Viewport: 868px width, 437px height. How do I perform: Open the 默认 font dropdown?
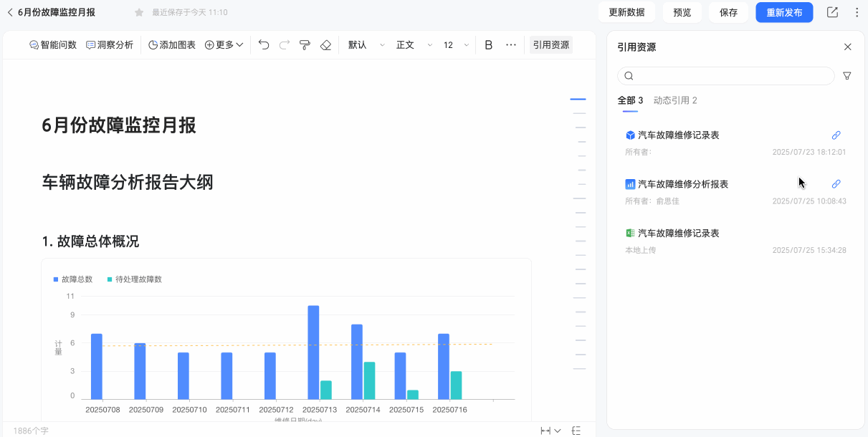(x=366, y=44)
